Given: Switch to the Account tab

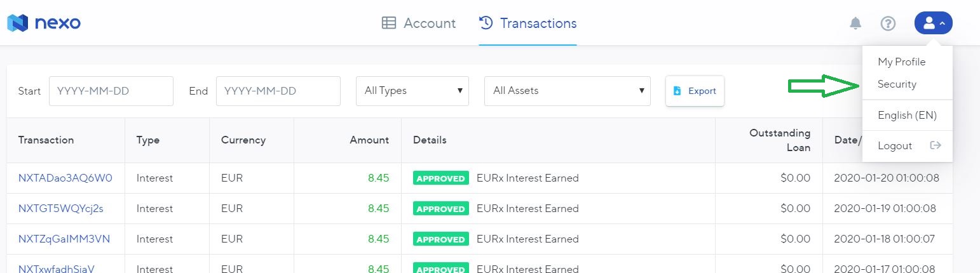Looking at the screenshot, I should tap(419, 23).
